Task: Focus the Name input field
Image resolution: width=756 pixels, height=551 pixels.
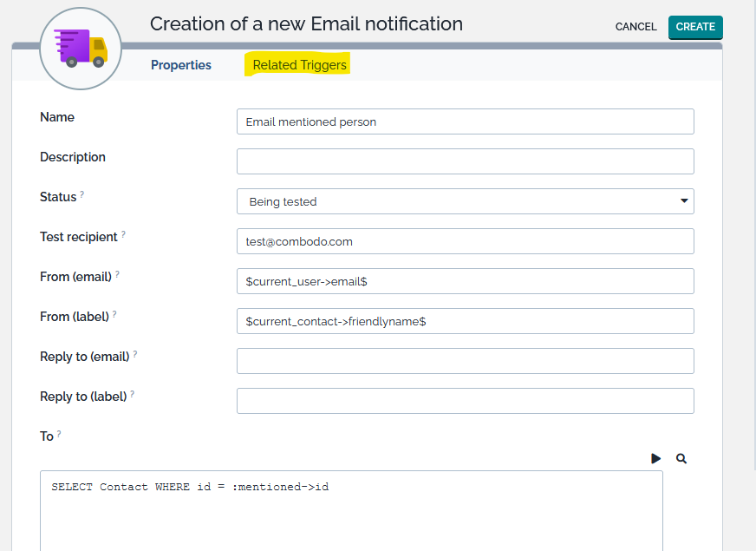Action: (x=465, y=121)
